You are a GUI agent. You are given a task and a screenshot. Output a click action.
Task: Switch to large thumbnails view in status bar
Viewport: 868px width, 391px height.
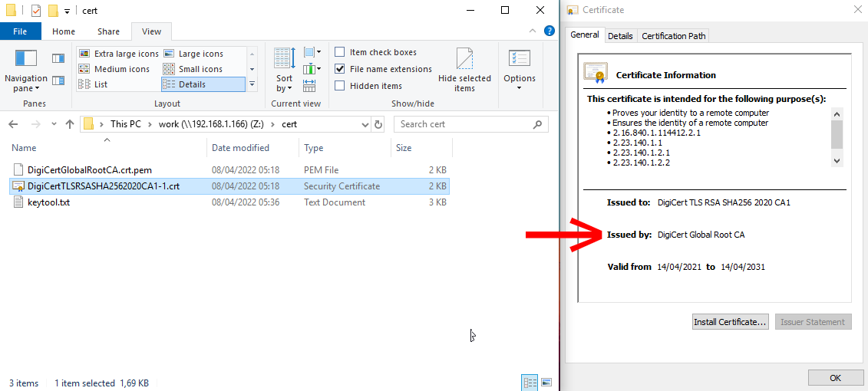[546, 382]
